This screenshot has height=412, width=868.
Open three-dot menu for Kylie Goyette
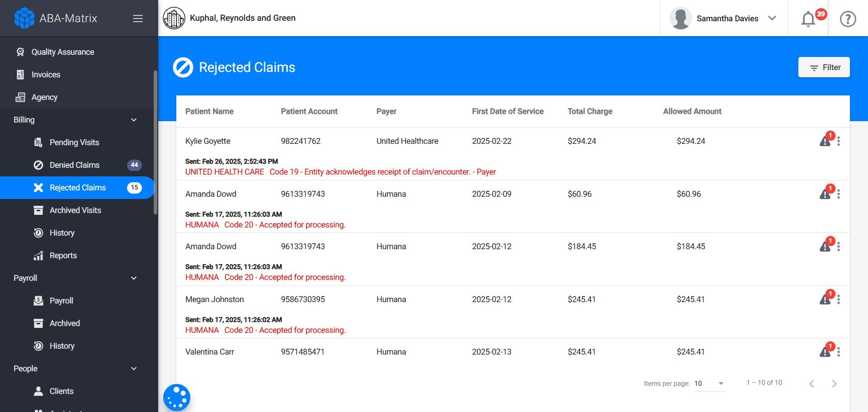pos(839,142)
